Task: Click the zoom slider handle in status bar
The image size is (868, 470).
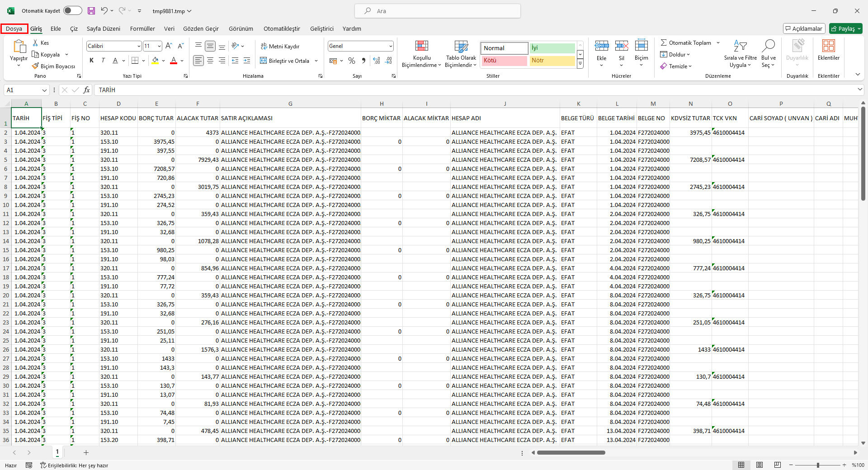Action: 818,465
